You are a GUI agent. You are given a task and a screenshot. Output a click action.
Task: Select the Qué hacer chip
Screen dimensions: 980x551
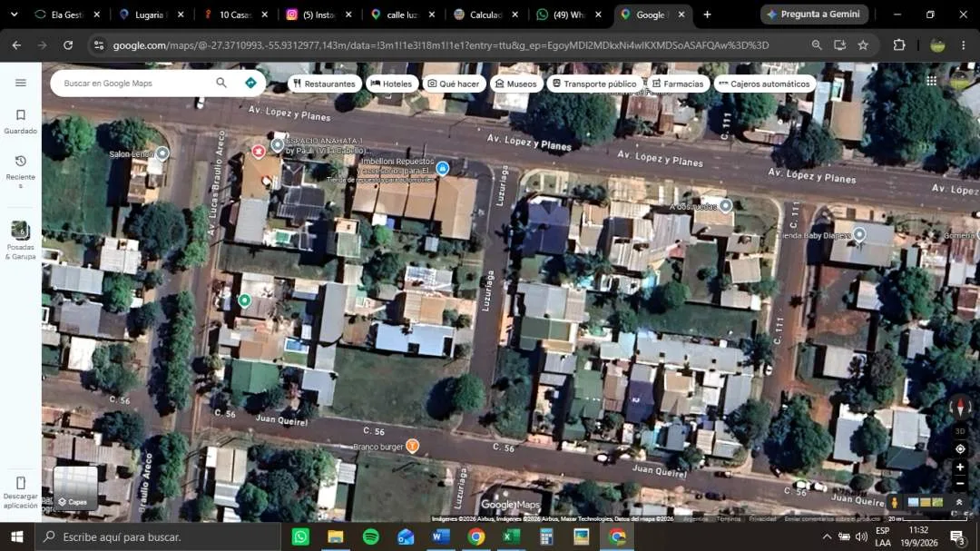(x=454, y=84)
